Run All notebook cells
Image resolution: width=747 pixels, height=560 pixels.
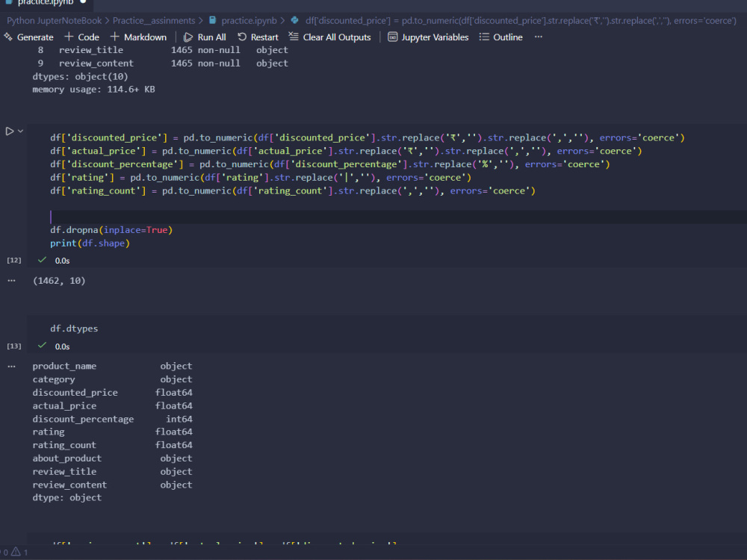click(205, 37)
